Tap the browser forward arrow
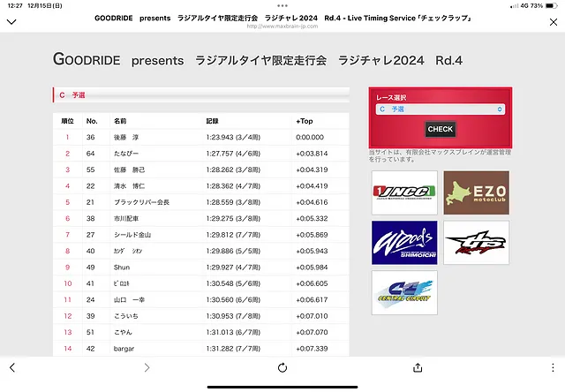This screenshot has width=565, height=392. tap(147, 367)
